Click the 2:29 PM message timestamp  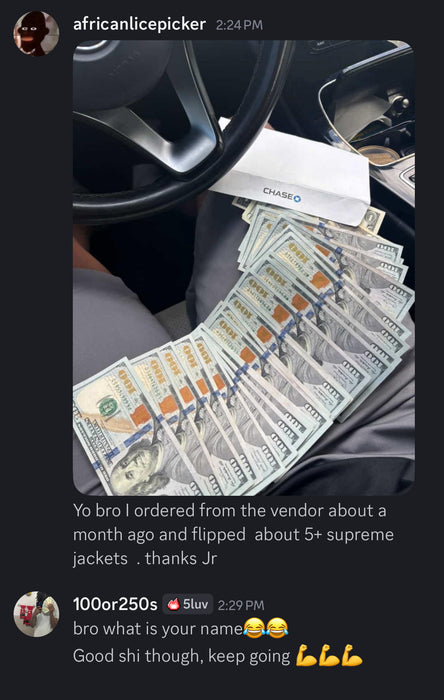tap(241, 605)
